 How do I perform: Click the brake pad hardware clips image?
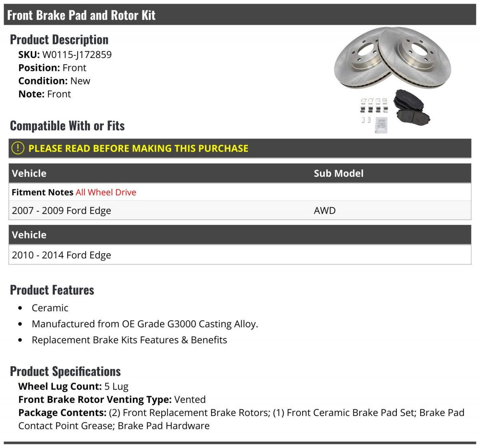tap(374, 105)
